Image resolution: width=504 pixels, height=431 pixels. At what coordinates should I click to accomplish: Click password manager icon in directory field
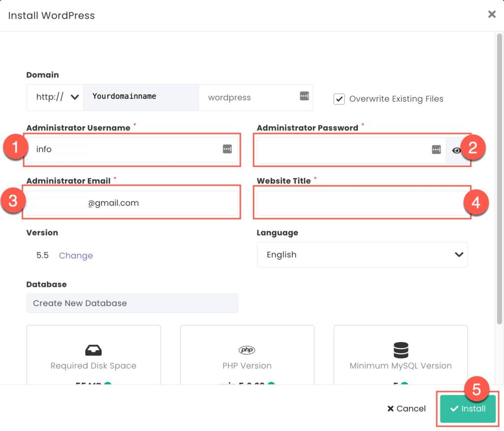click(304, 96)
